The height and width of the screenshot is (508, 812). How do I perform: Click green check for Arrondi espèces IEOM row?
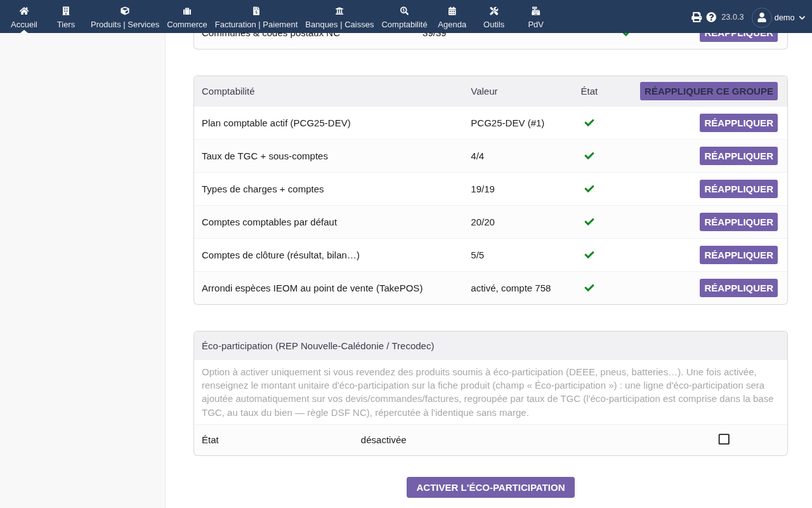click(589, 288)
